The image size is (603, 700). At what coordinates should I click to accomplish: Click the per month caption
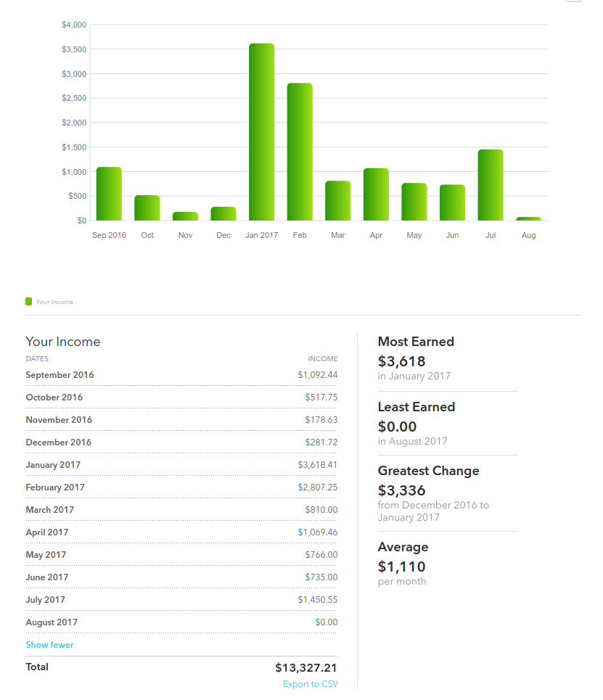[402, 581]
